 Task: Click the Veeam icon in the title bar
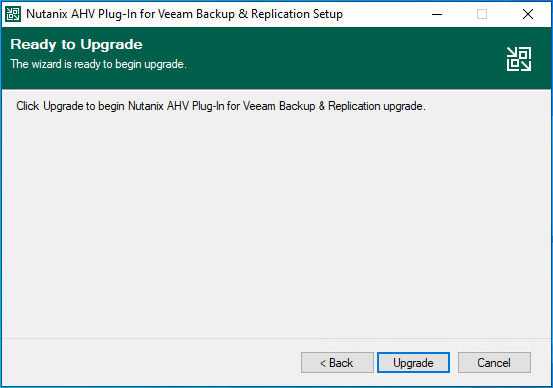tap(13, 14)
